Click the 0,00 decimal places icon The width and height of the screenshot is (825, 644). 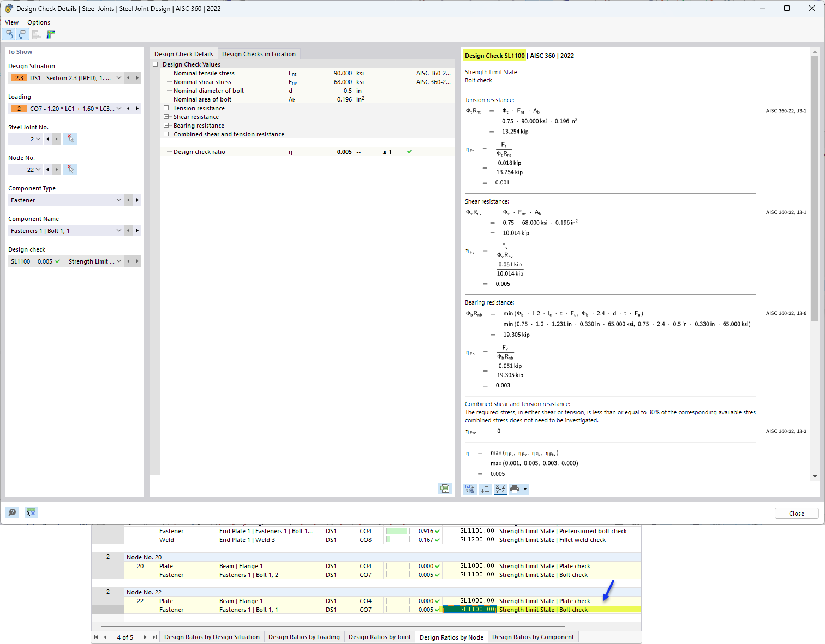point(31,512)
